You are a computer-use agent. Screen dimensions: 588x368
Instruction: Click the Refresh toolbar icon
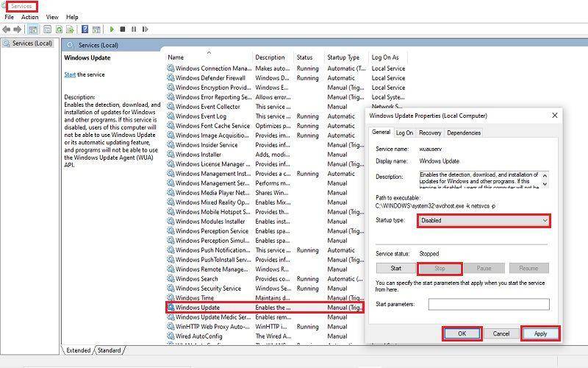tap(59, 29)
